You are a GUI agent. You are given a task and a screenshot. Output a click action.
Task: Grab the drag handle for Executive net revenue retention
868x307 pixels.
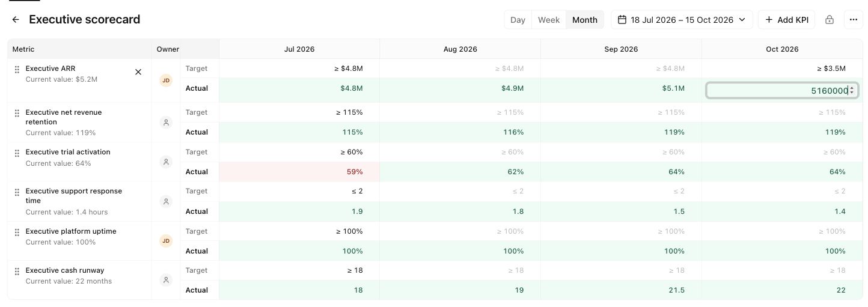tap(17, 114)
